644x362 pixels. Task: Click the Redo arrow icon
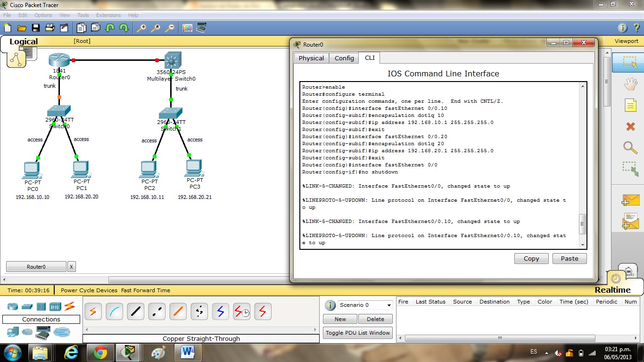tap(124, 28)
